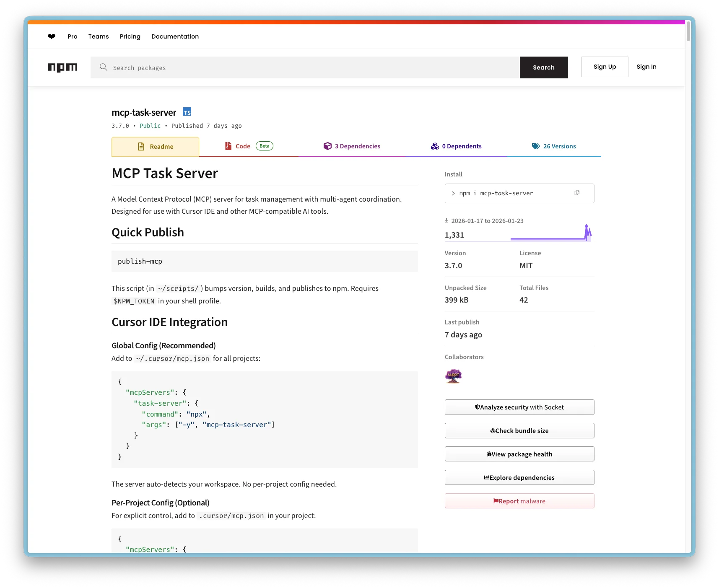The width and height of the screenshot is (719, 588).
Task: Click Report malware
Action: (519, 501)
